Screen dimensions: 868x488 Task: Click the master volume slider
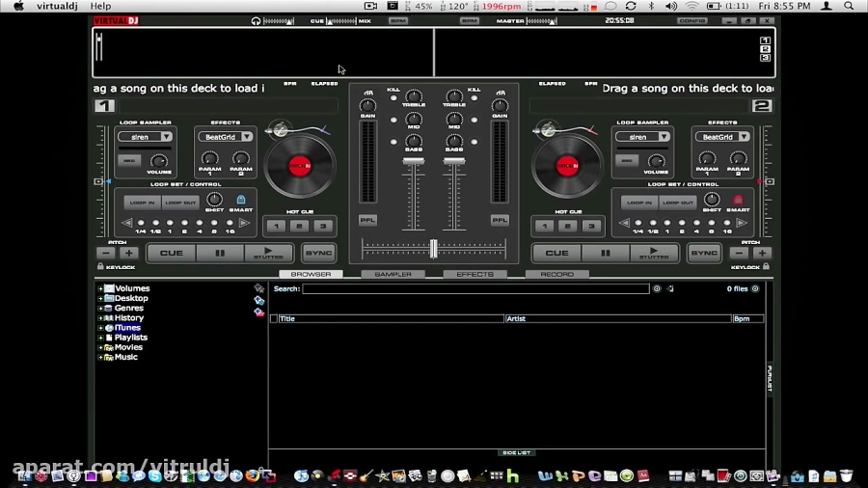[x=542, y=21]
